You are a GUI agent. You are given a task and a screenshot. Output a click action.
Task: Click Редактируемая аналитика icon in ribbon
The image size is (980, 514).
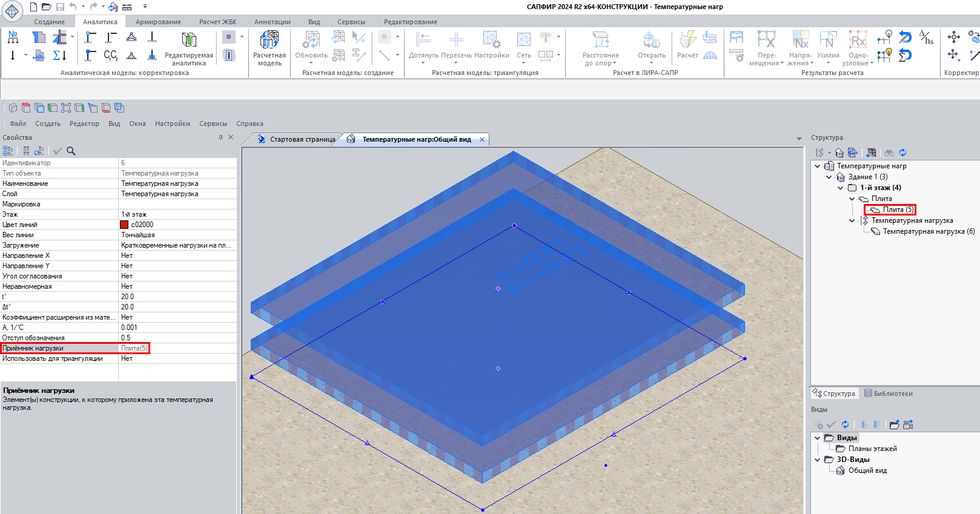(x=189, y=41)
